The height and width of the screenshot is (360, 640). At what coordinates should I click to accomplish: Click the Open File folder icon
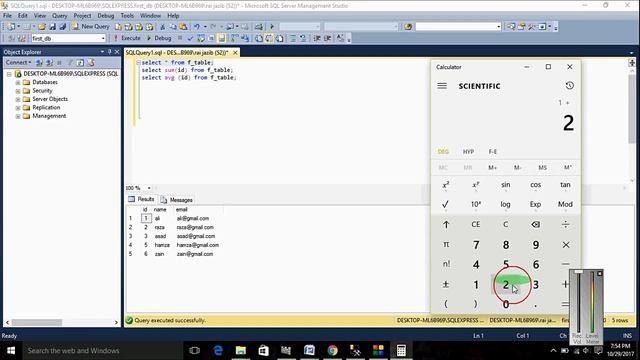[x=42, y=27]
